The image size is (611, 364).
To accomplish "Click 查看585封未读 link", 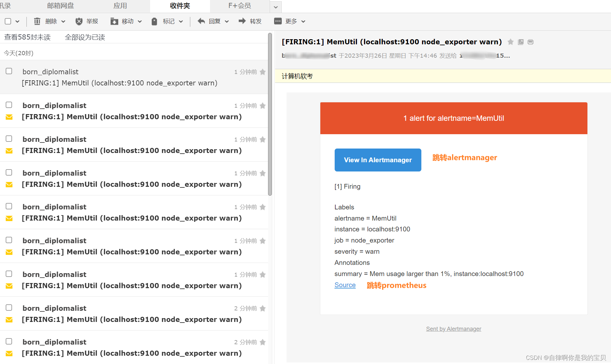I will point(27,37).
